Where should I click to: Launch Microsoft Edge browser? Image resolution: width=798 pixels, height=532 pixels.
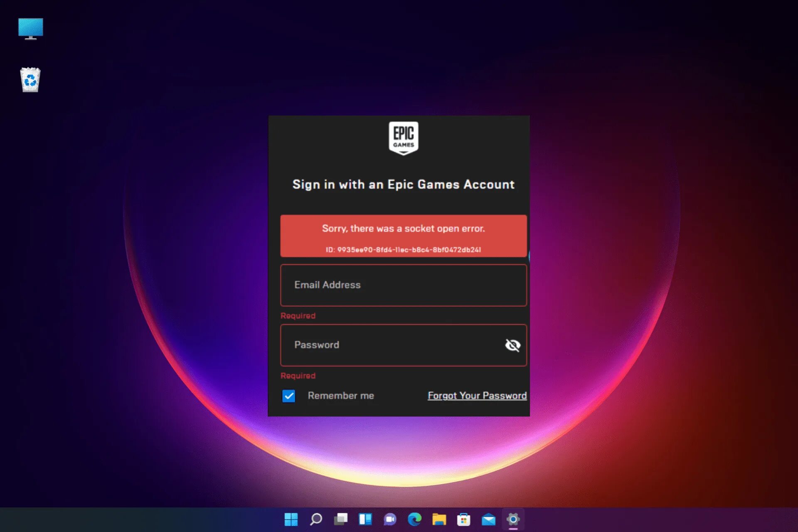pyautogui.click(x=414, y=519)
